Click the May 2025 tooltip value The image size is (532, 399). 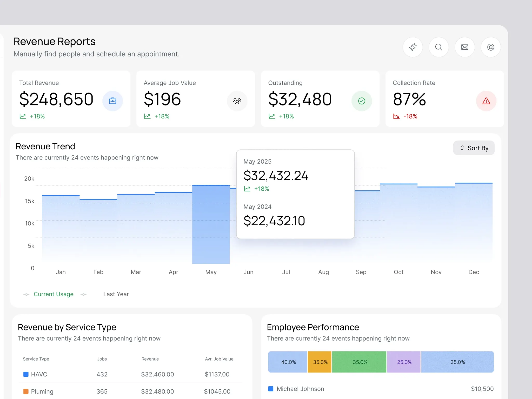pos(276,176)
